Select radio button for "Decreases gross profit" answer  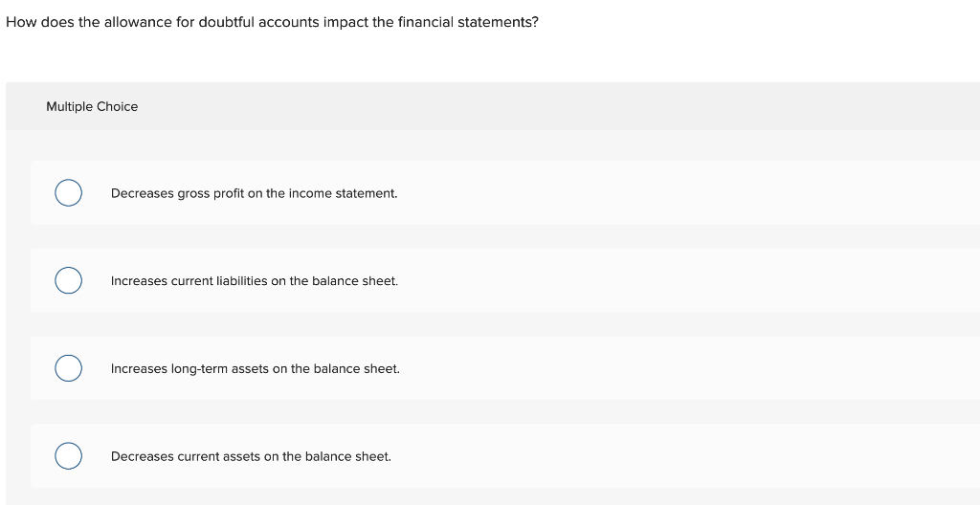(x=68, y=192)
